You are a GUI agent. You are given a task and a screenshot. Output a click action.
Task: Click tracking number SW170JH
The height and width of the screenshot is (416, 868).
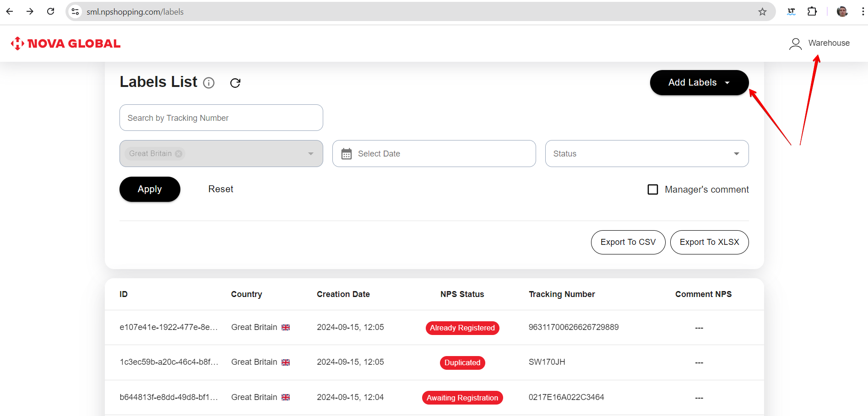547,362
